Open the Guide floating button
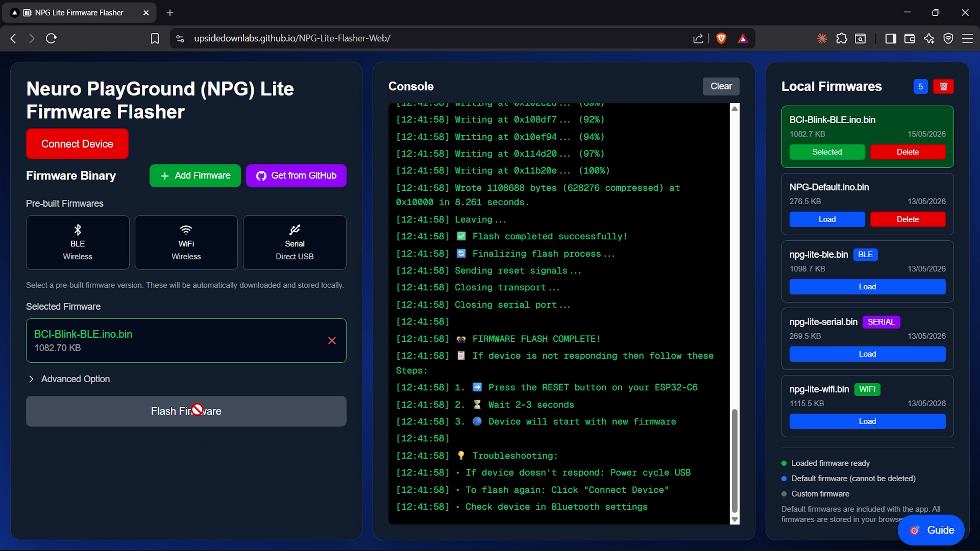 click(931, 530)
